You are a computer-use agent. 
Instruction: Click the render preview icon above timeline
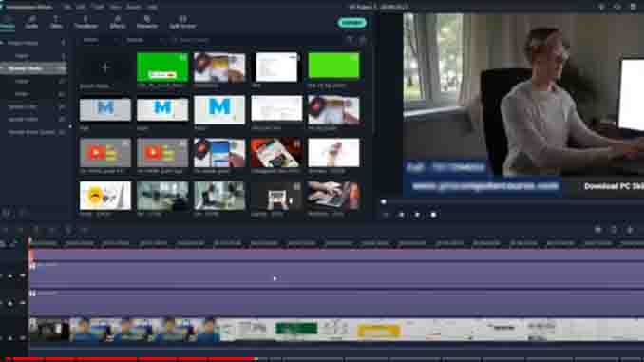(x=598, y=230)
